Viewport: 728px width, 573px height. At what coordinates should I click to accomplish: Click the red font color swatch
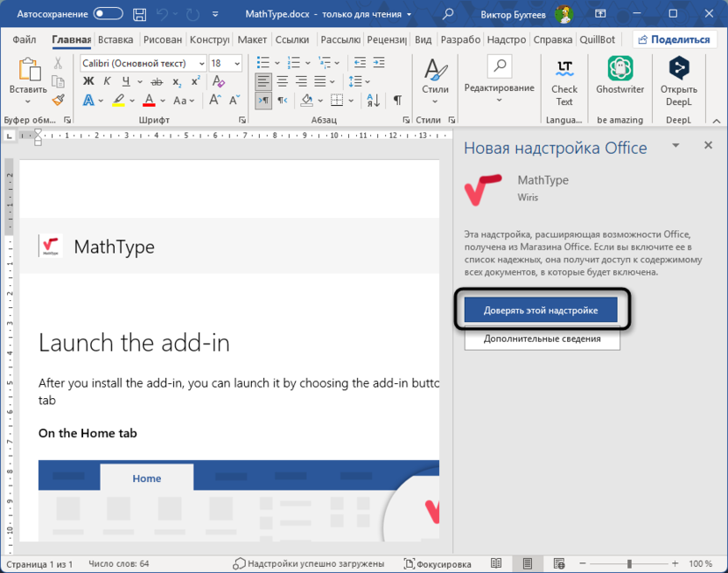(x=150, y=101)
